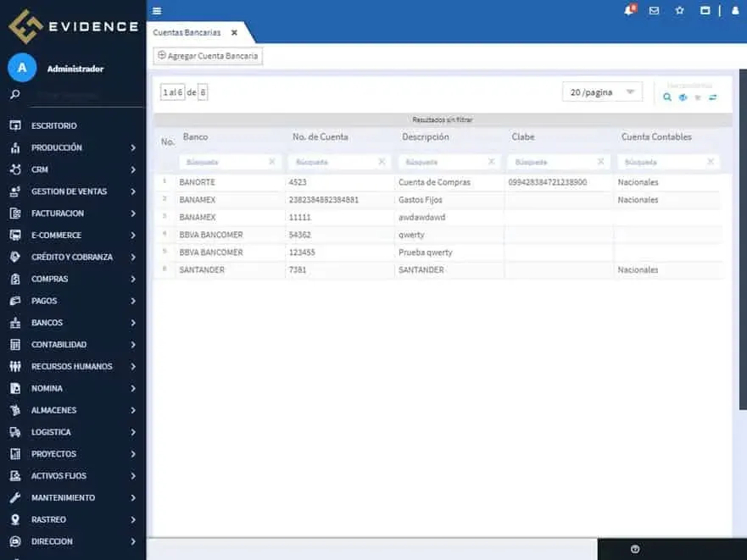
Task: Collapse the sidebar with the menu toggle
Action: [x=154, y=11]
